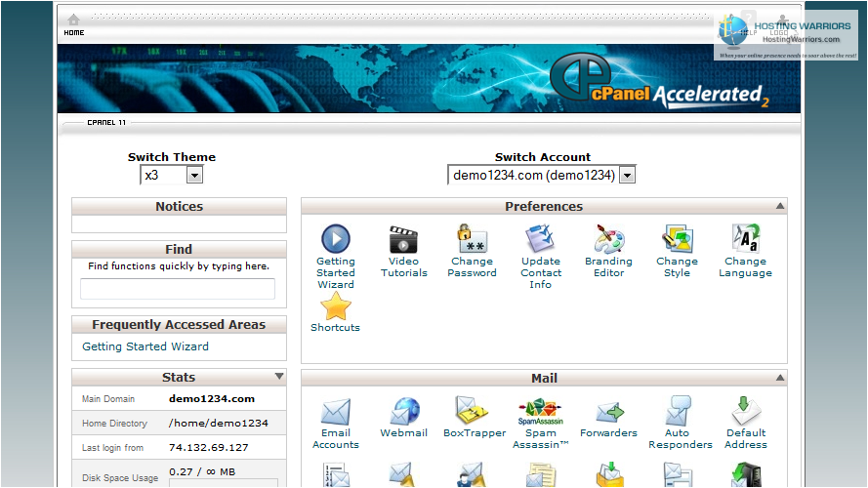Click the /home/demo1234 directory value

218,424
